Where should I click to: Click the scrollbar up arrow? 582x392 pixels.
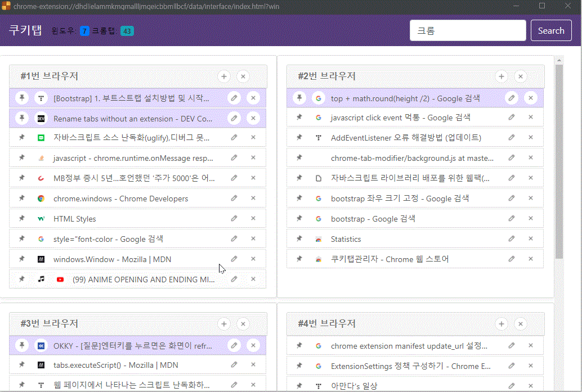[559, 60]
